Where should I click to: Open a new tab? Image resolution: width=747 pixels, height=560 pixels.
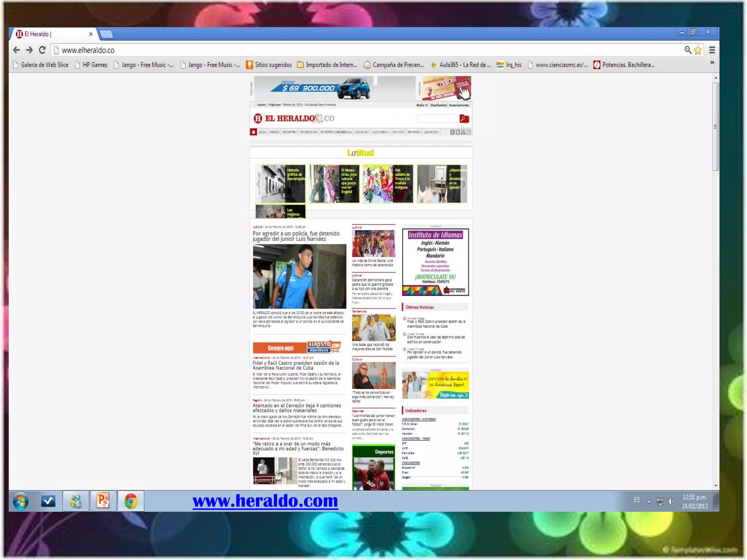pyautogui.click(x=107, y=34)
